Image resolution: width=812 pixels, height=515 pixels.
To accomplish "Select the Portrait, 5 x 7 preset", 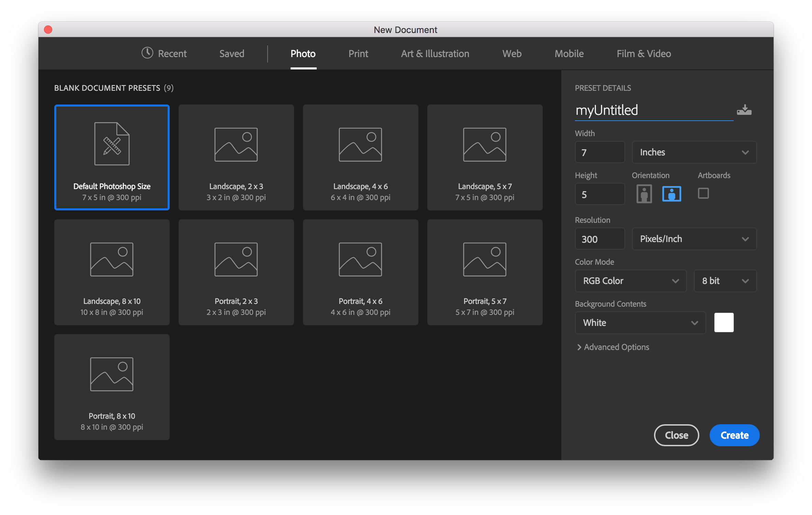I will (x=485, y=272).
